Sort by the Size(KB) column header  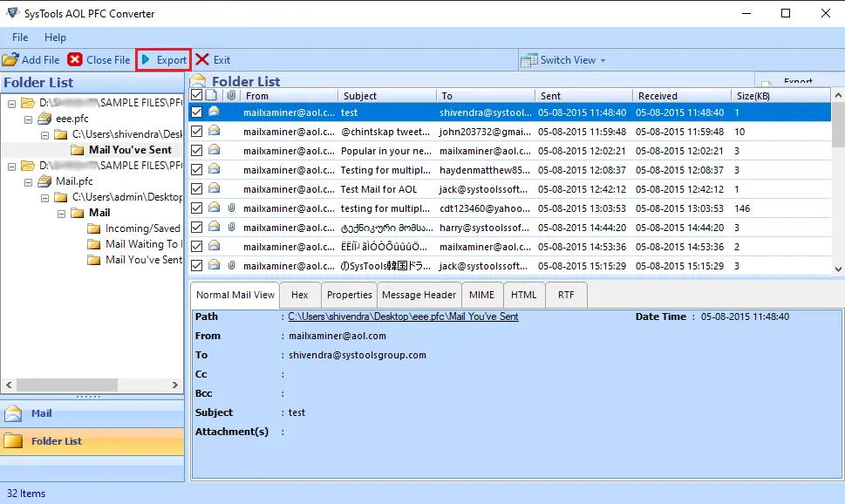tap(780, 95)
